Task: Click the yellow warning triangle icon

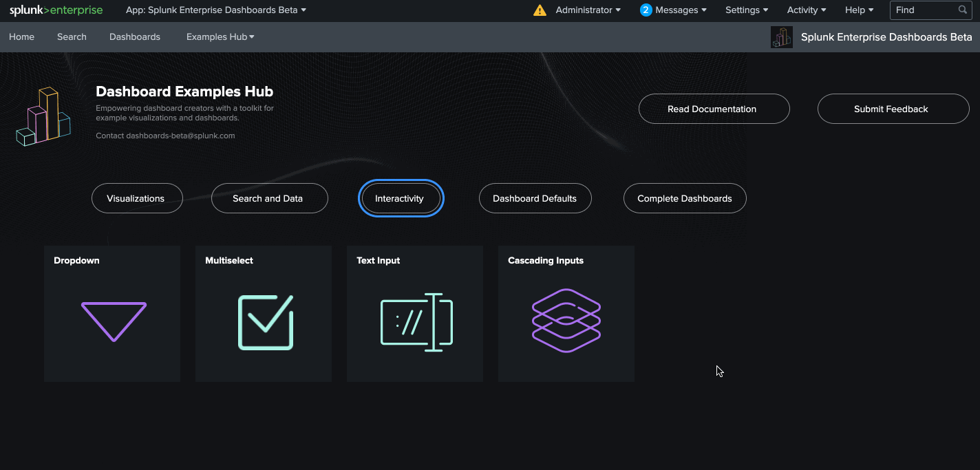Action: [540, 10]
